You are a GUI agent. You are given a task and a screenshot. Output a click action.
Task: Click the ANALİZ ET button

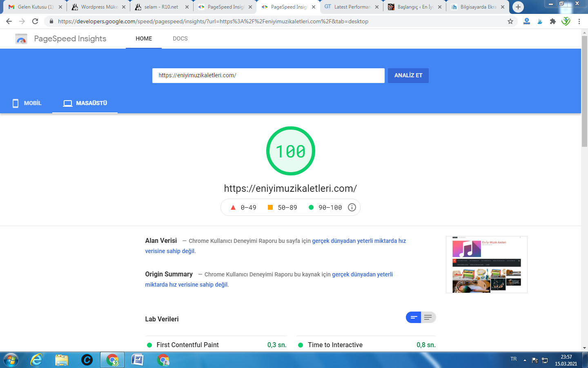[x=408, y=76]
